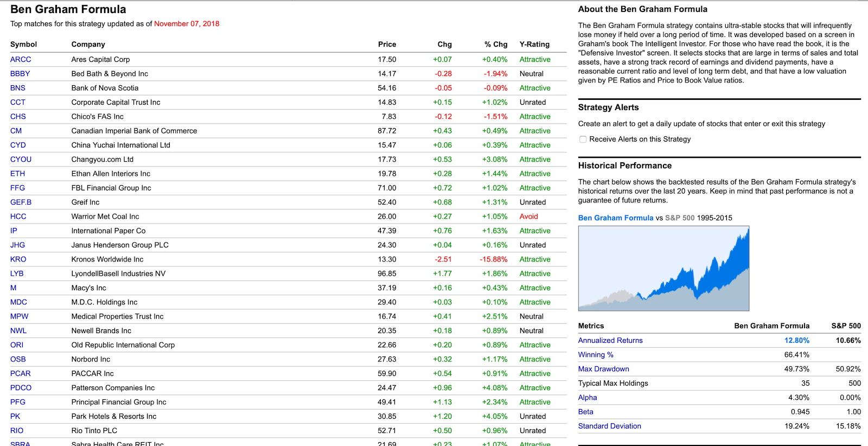Screen dimensions: 868x446
Task: Open the PFG ticker symbol link
Action: pyautogui.click(x=18, y=402)
